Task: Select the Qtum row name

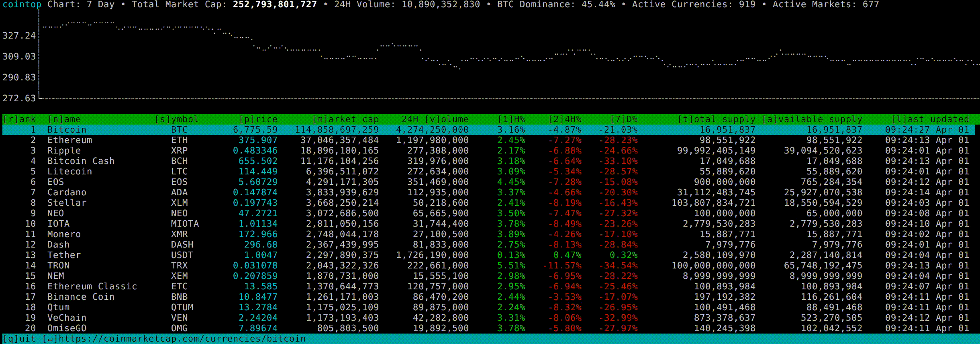Action: tap(59, 307)
